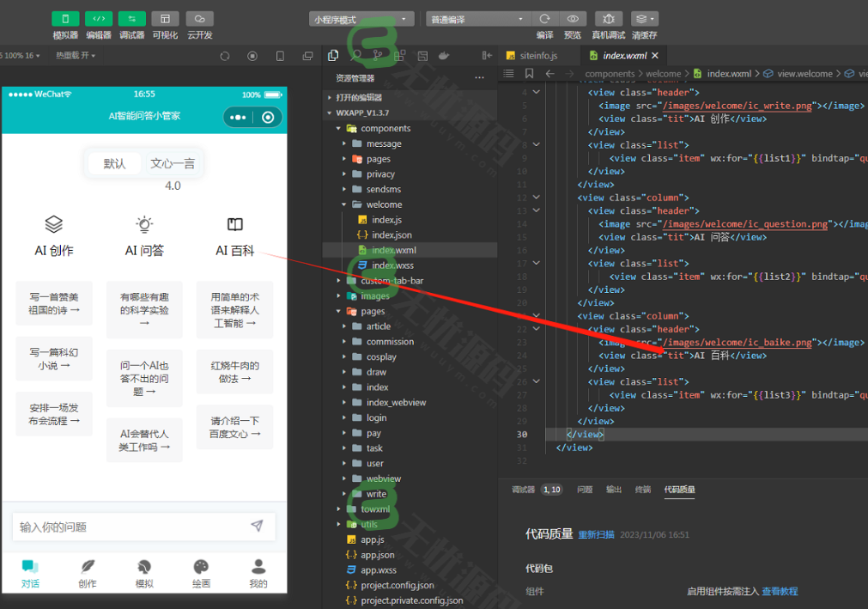Toggle the 调试器 debugger panel button
Image resolution: width=868 pixels, height=609 pixels.
(x=131, y=19)
